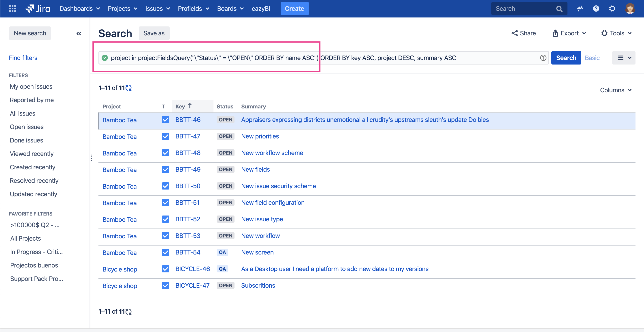The height and width of the screenshot is (332, 644).
Task: Click the Share button
Action: point(523,33)
